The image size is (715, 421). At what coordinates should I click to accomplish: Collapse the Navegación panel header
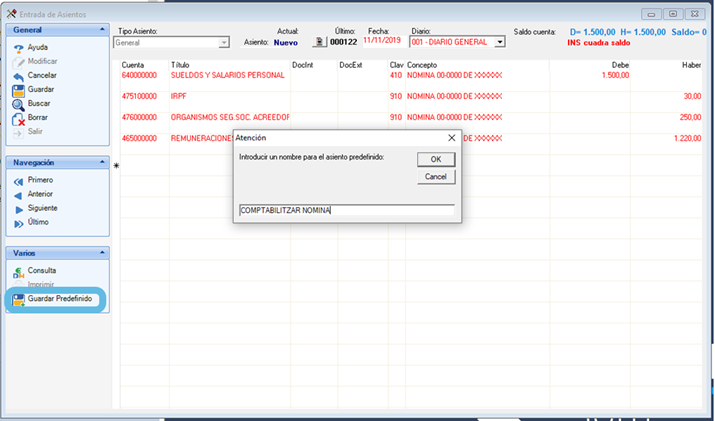[102, 162]
